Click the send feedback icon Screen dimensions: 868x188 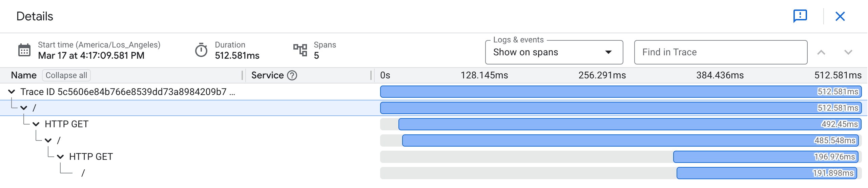tap(800, 16)
